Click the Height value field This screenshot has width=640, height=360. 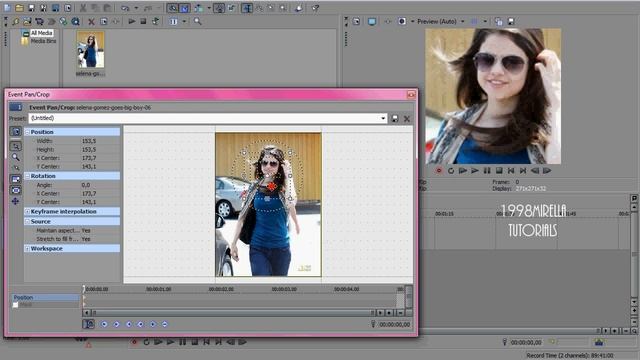tap(89, 149)
